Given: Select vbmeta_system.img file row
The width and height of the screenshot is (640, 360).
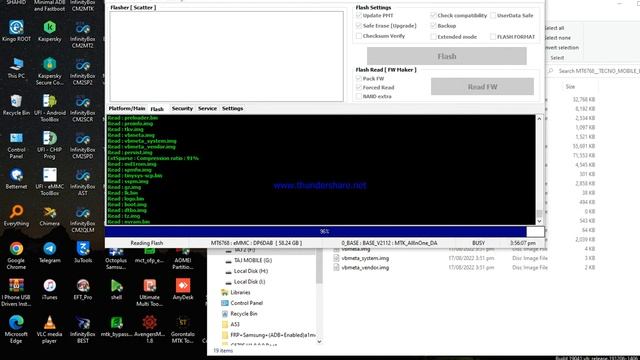Looking at the screenshot, I should (x=463, y=258).
